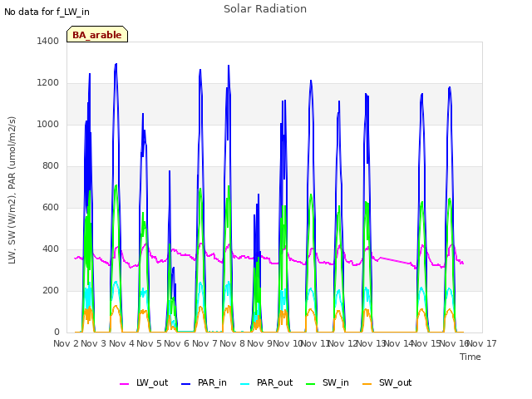Click the Nov 5 PAR_in spike near 780

click(170, 171)
